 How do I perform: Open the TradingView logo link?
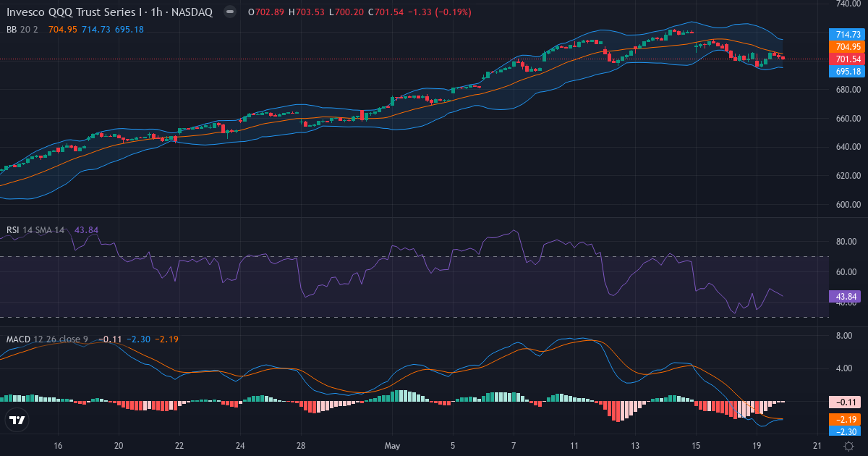pyautogui.click(x=17, y=420)
